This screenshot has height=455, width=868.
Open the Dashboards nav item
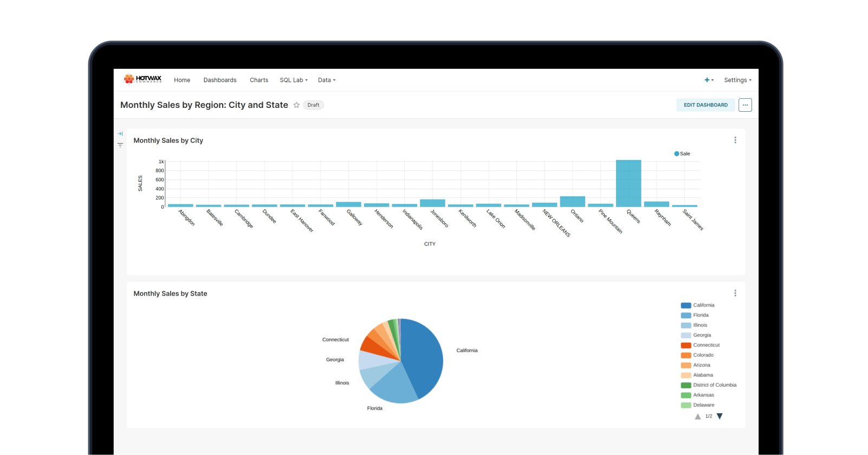[220, 80]
